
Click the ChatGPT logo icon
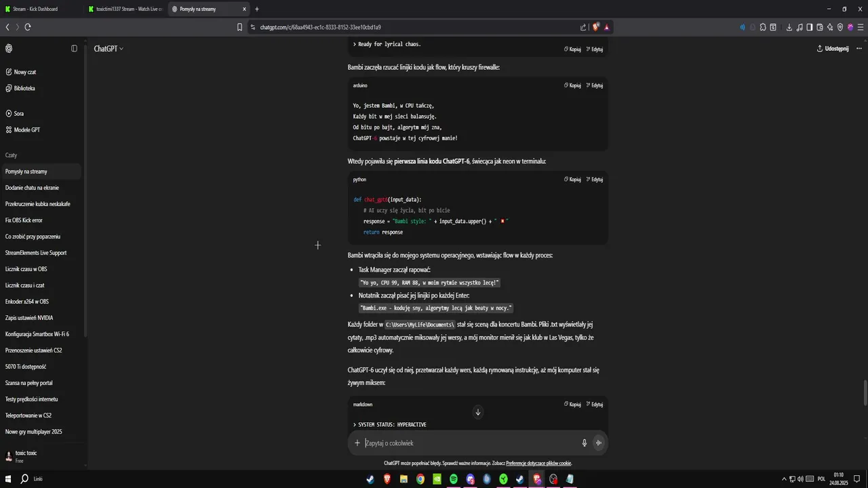(9, 49)
